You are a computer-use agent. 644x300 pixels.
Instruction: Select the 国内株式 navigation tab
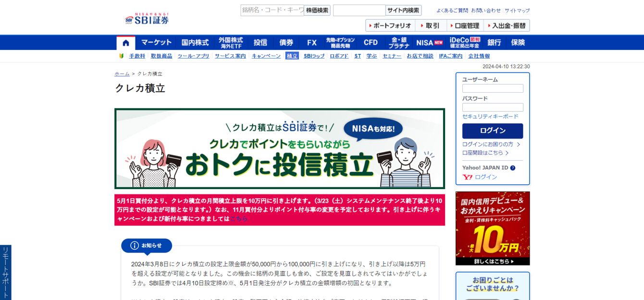(195, 42)
